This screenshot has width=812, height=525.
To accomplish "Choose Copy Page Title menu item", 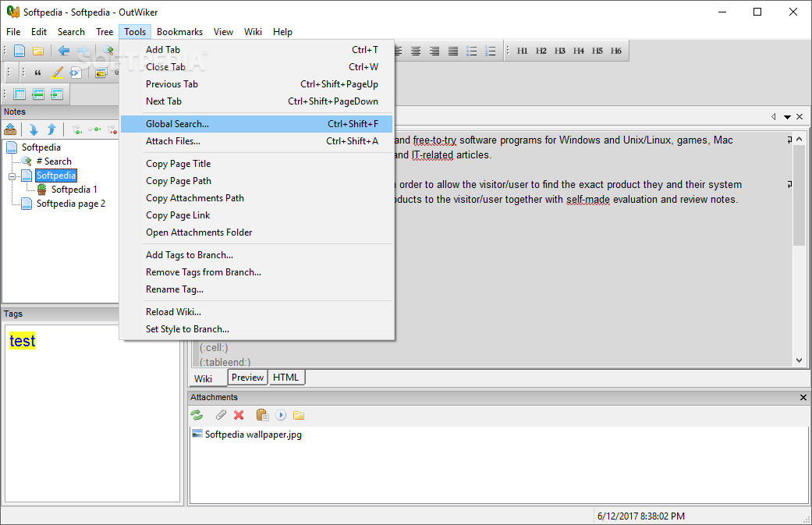I will coord(257,164).
